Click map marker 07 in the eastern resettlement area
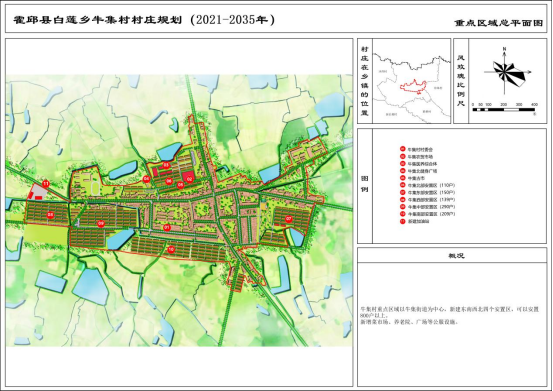Image resolution: width=553 pixels, height=391 pixels. pyautogui.click(x=289, y=219)
